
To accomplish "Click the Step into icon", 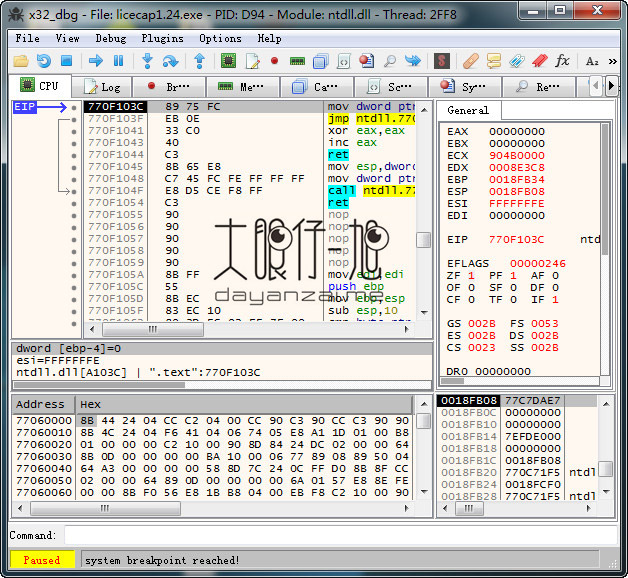I will (x=147, y=61).
